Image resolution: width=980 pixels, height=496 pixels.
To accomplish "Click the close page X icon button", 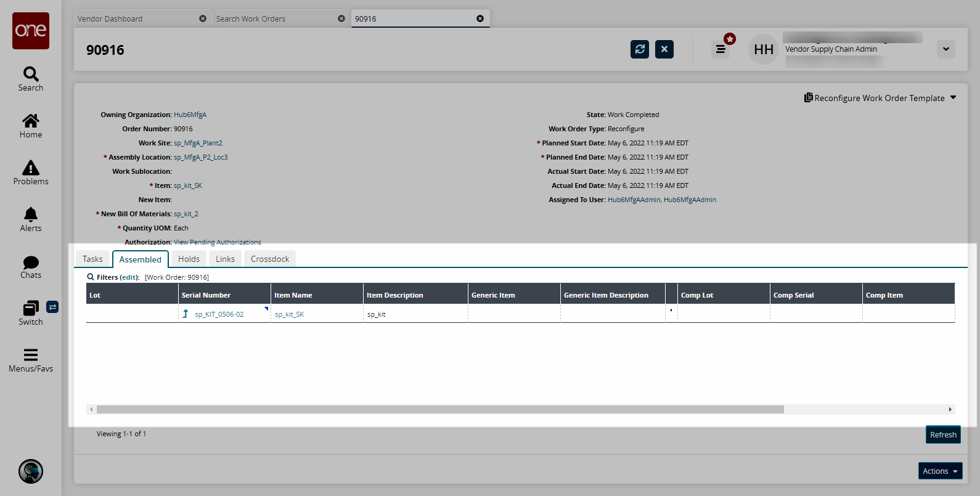I will click(x=664, y=49).
